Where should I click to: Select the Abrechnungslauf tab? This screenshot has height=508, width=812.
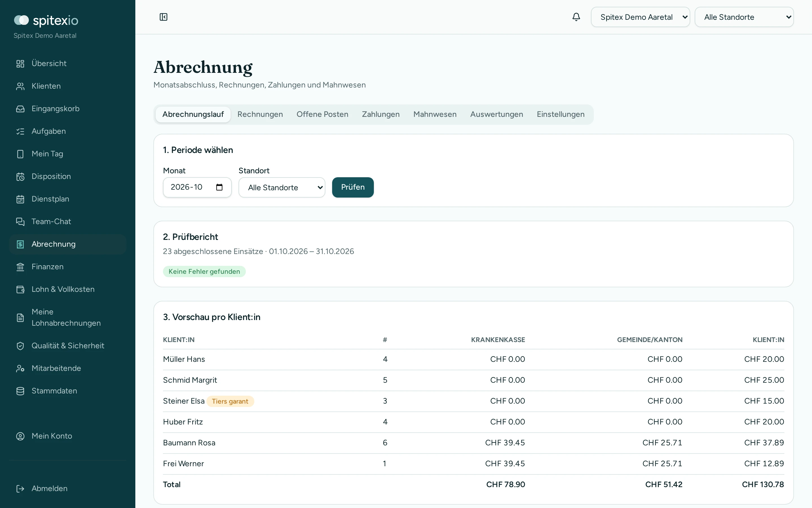click(x=193, y=114)
